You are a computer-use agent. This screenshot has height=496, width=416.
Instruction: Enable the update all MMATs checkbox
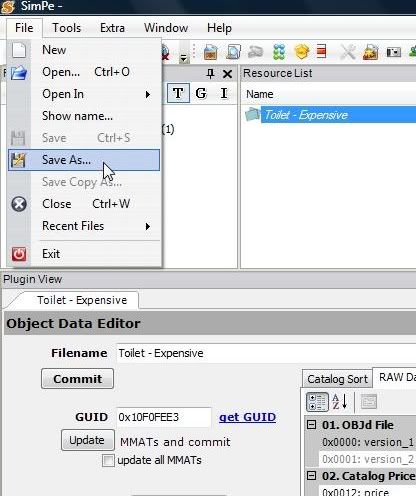point(108,460)
